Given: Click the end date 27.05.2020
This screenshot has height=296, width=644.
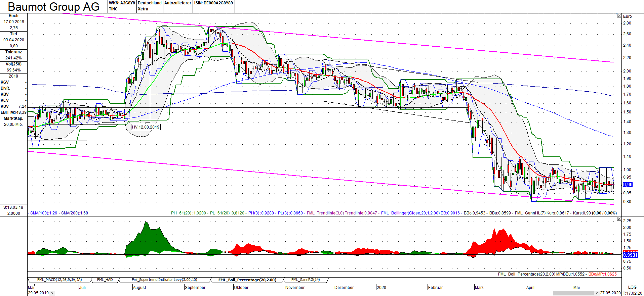Looking at the screenshot, I should [x=610, y=293].
